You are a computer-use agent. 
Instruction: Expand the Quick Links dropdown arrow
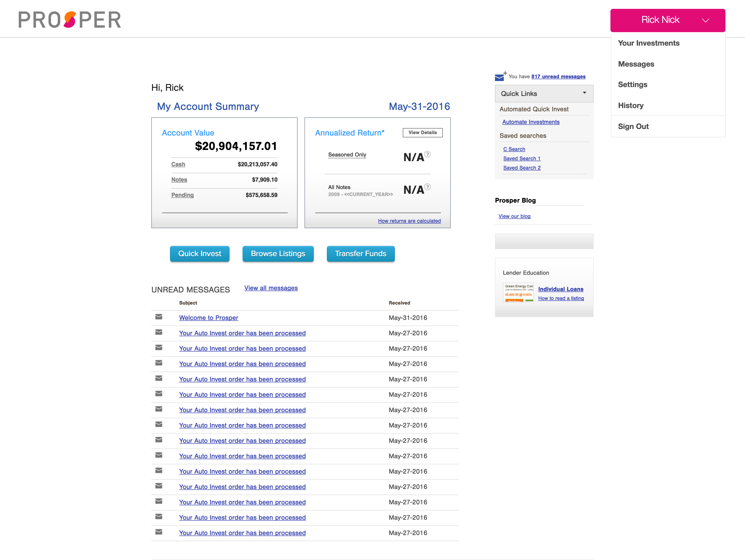coord(584,93)
